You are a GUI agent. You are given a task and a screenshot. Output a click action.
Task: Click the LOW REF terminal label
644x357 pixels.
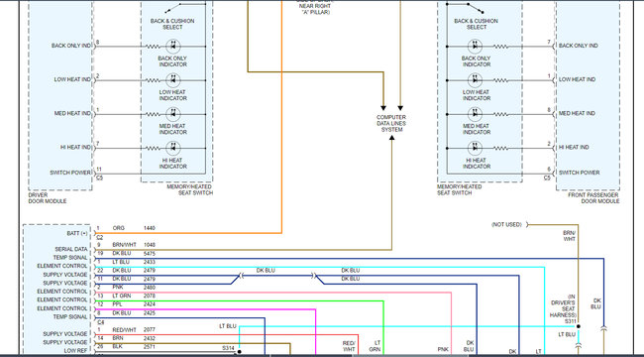click(75, 351)
